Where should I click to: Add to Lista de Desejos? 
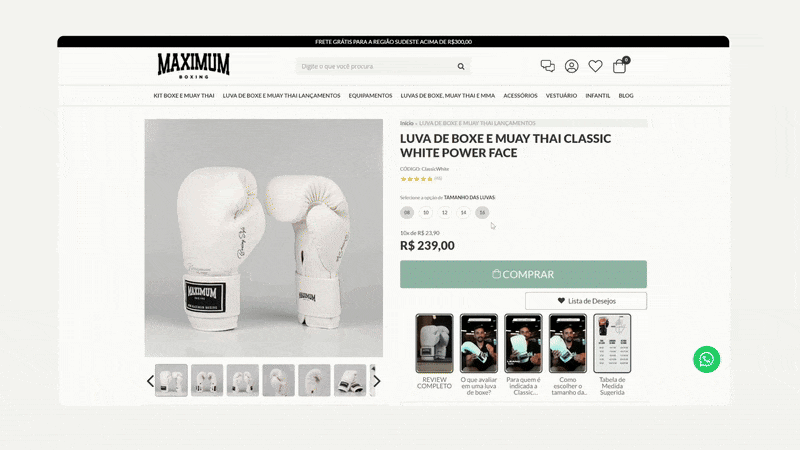[x=586, y=301]
